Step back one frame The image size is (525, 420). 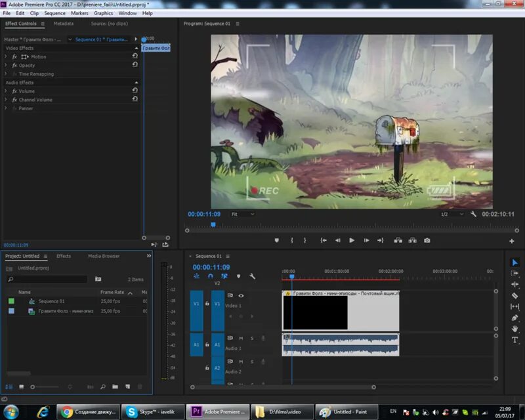(x=337, y=240)
